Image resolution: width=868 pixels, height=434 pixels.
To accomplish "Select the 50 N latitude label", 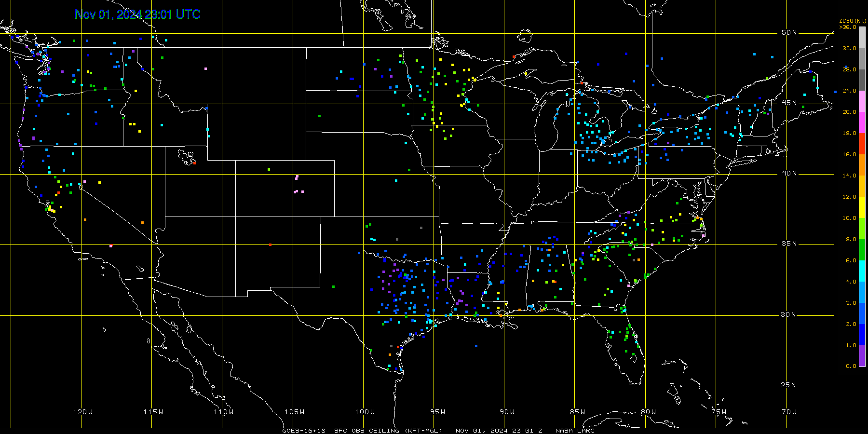I will [x=789, y=32].
